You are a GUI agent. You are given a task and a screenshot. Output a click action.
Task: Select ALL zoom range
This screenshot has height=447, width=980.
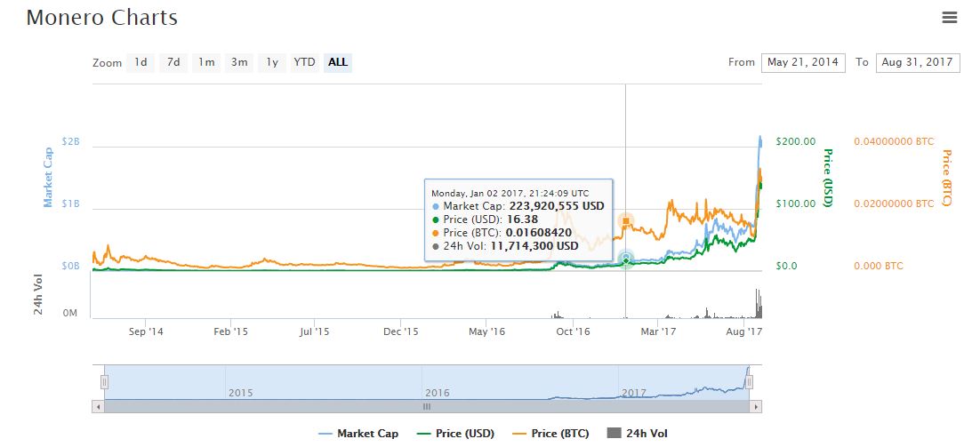(338, 62)
